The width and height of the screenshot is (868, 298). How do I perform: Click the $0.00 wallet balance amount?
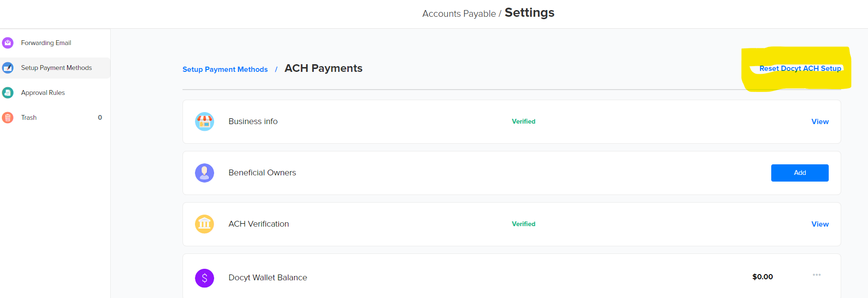762,276
